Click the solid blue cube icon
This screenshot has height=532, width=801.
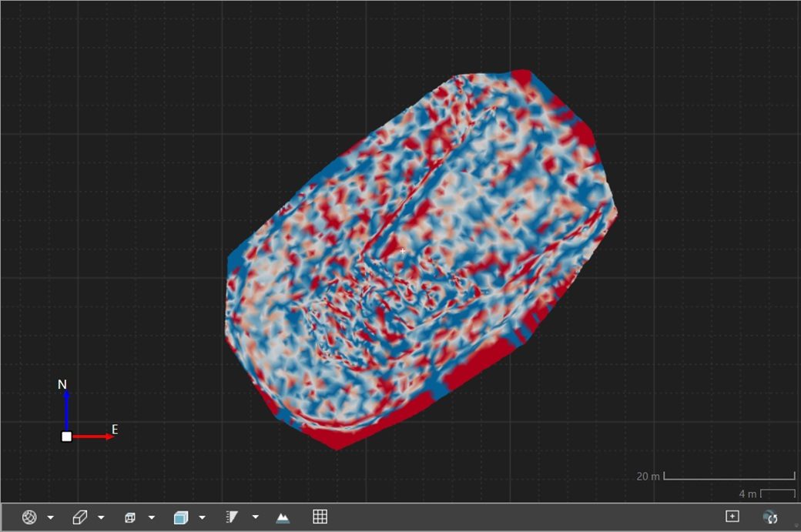pos(180,517)
